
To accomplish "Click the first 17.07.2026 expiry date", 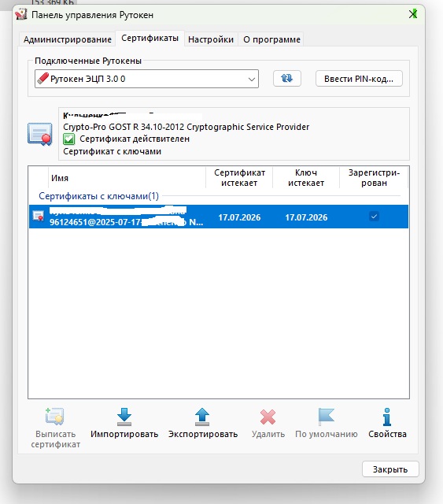I will 239,217.
